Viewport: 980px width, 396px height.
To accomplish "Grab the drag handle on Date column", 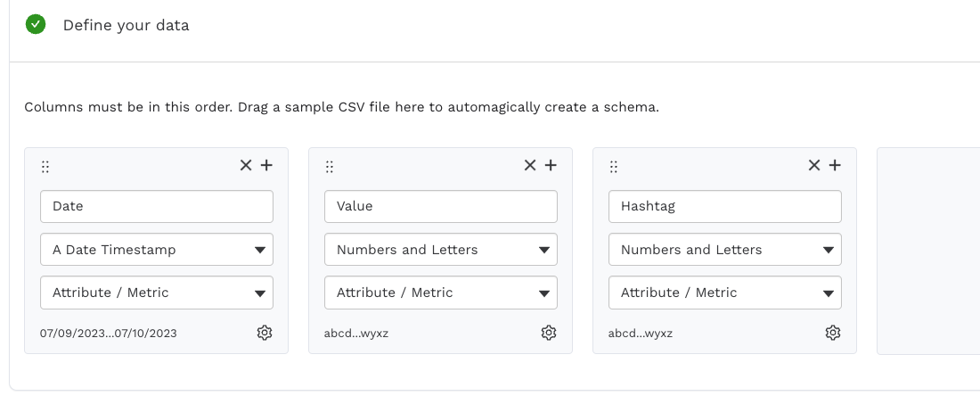I will pos(45,167).
